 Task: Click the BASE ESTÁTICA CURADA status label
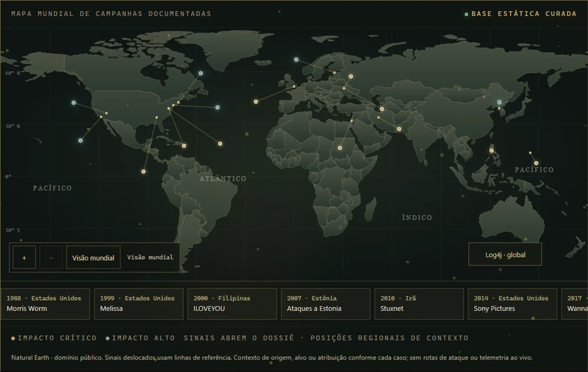coord(521,13)
